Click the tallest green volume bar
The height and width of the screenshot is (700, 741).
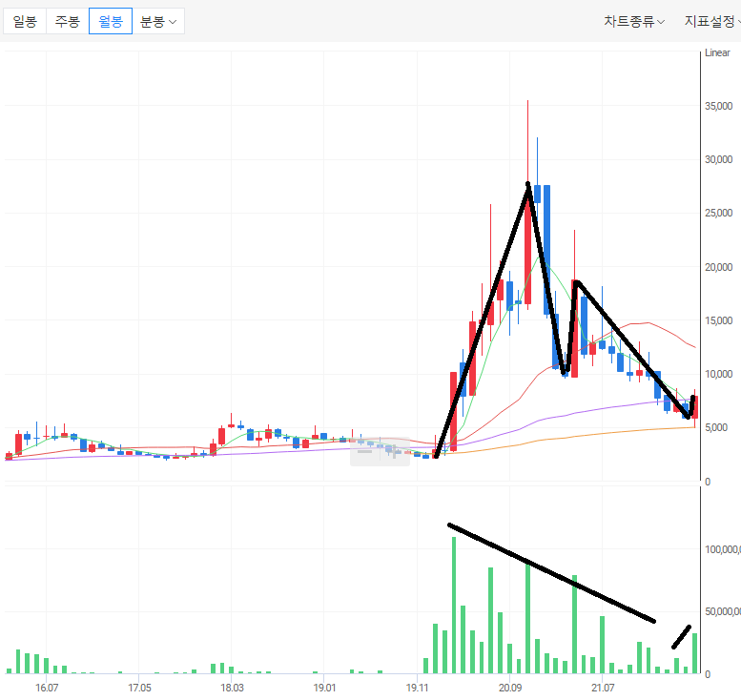coord(454,605)
